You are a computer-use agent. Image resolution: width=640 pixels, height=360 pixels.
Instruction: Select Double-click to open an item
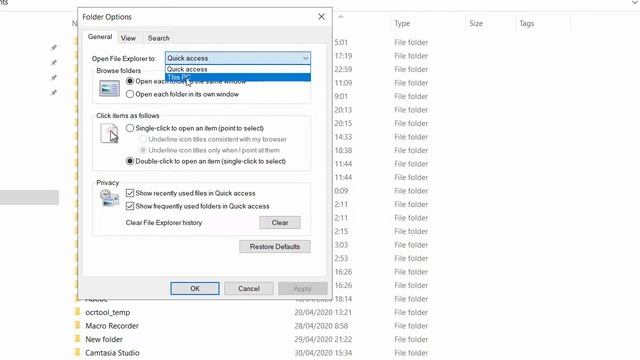pos(206,161)
